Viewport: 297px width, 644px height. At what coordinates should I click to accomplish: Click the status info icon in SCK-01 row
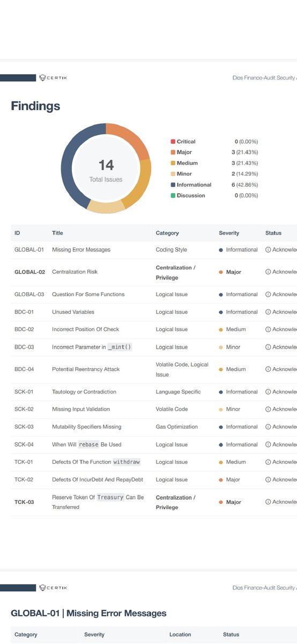268,392
